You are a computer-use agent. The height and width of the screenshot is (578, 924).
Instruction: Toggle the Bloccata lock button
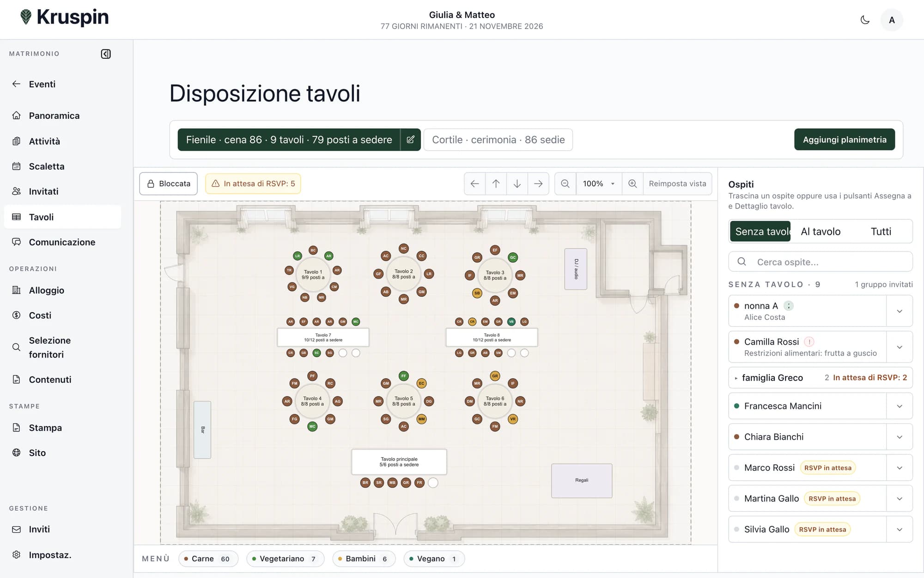(169, 184)
